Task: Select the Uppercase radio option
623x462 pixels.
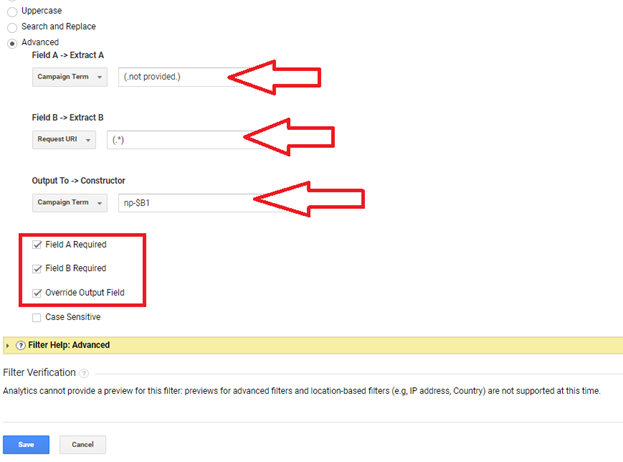Action: pyautogui.click(x=12, y=12)
